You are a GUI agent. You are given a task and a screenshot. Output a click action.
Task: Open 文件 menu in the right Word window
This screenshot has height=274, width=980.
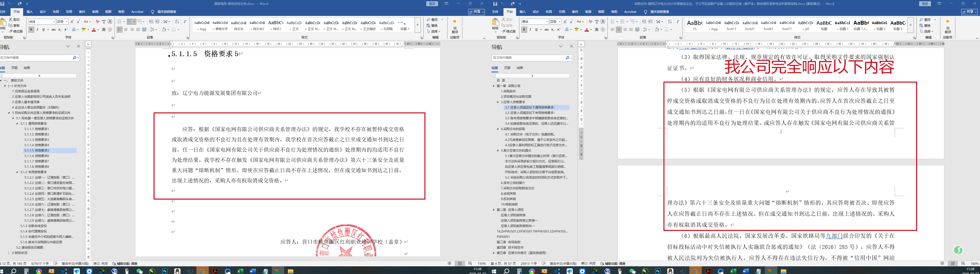(x=495, y=12)
